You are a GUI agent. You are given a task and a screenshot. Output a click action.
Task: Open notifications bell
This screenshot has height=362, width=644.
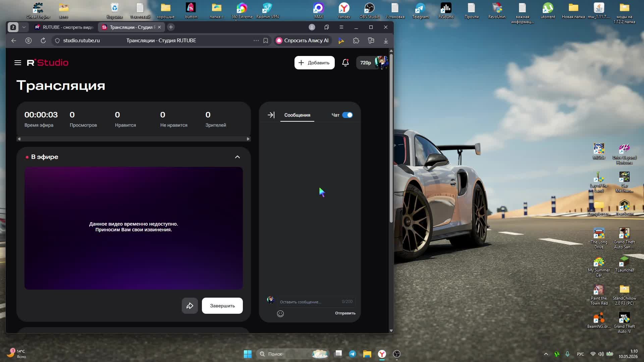point(345,63)
